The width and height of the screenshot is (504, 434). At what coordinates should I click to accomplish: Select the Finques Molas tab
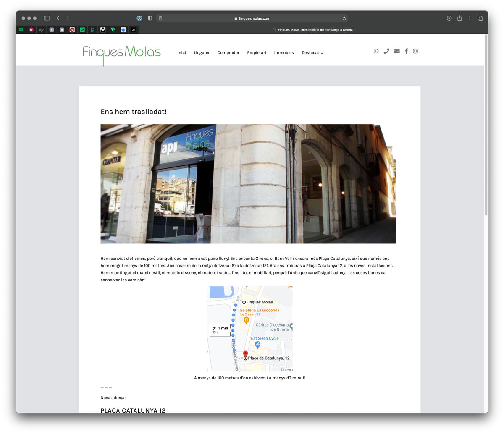(313, 30)
